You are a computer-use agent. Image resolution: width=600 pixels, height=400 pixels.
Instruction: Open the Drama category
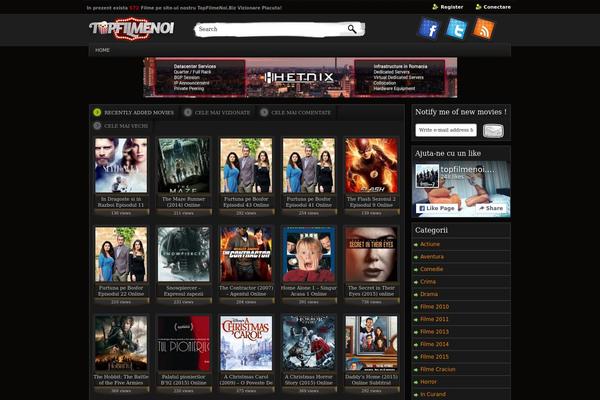point(429,294)
